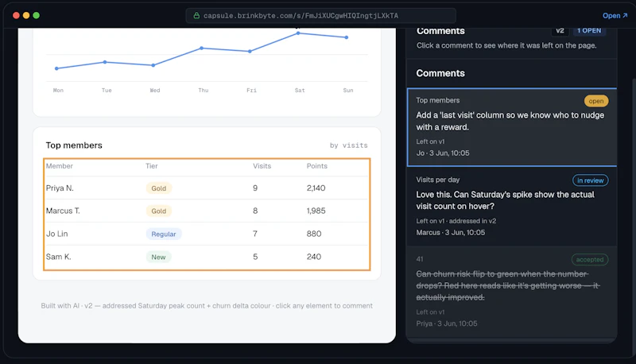This screenshot has width=636, height=364.
Task: Click the lock icon in address bar
Action: pyautogui.click(x=196, y=15)
